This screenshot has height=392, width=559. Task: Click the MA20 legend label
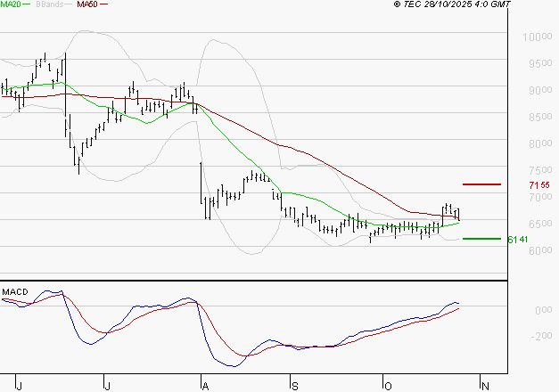[x=11, y=4]
